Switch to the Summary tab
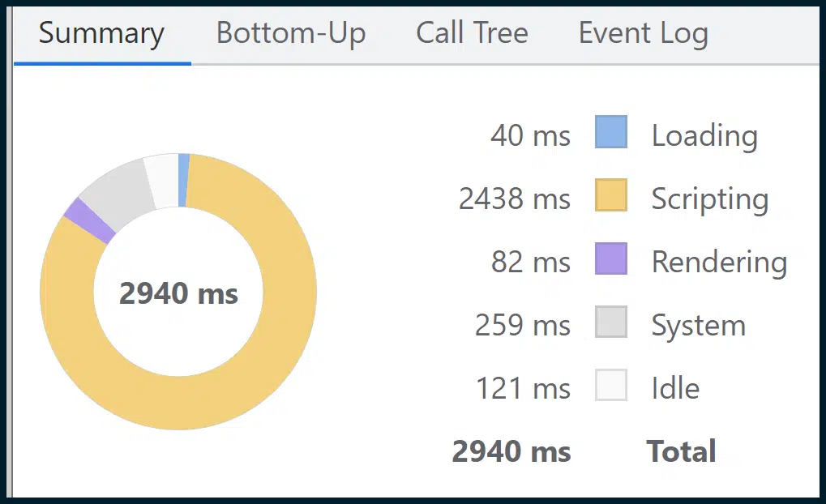The width and height of the screenshot is (826, 504). click(101, 34)
